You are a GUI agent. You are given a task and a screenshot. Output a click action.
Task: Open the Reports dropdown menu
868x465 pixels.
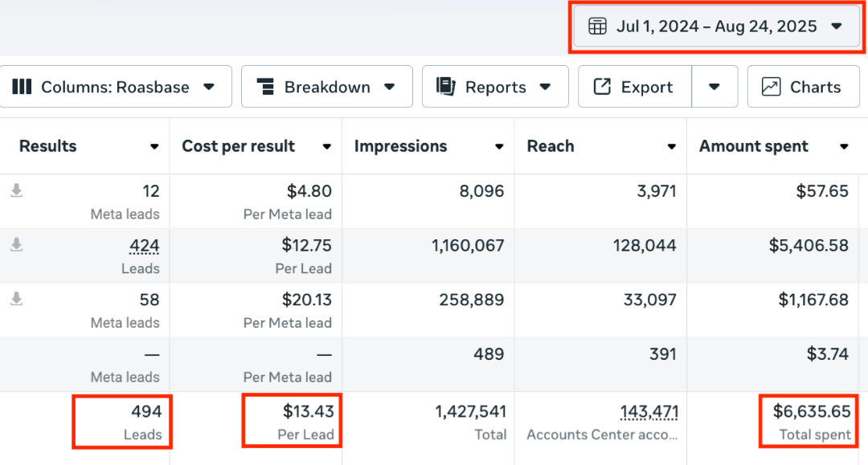[545, 87]
